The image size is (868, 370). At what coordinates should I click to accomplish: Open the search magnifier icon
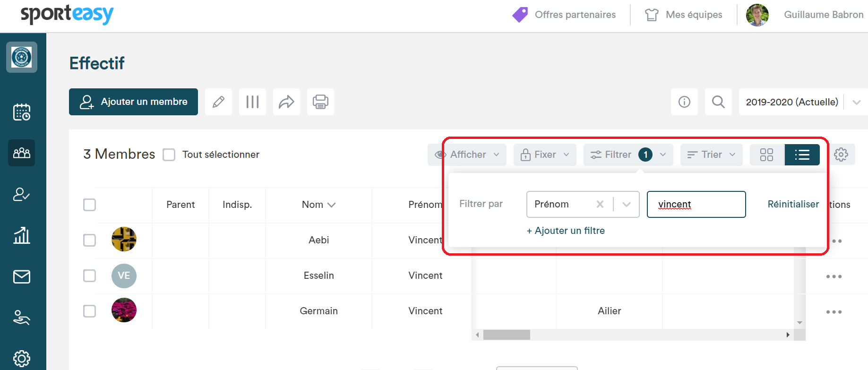[718, 102]
